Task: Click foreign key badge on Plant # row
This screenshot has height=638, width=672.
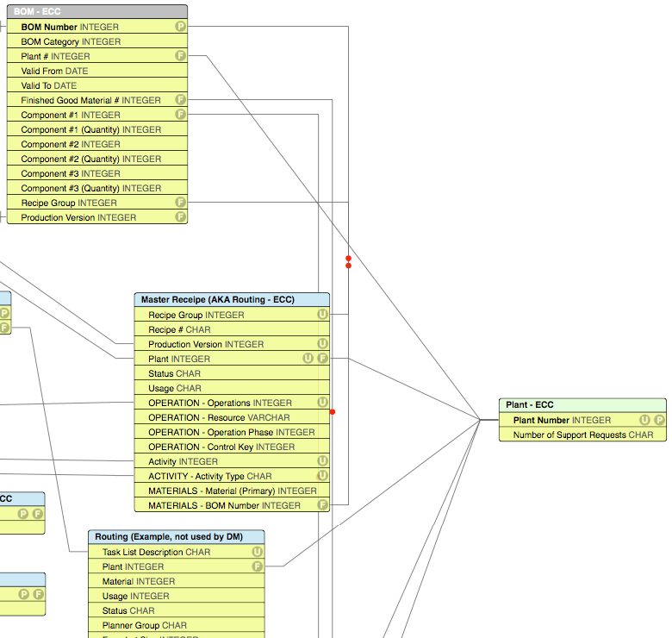Action: [180, 56]
